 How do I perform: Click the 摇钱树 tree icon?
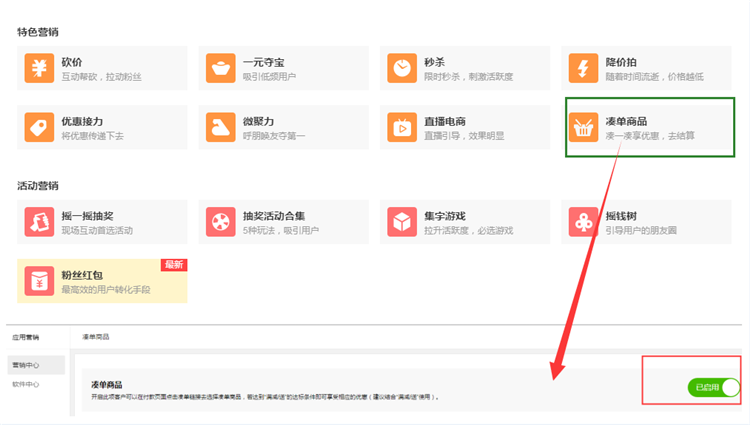pyautogui.click(x=583, y=222)
